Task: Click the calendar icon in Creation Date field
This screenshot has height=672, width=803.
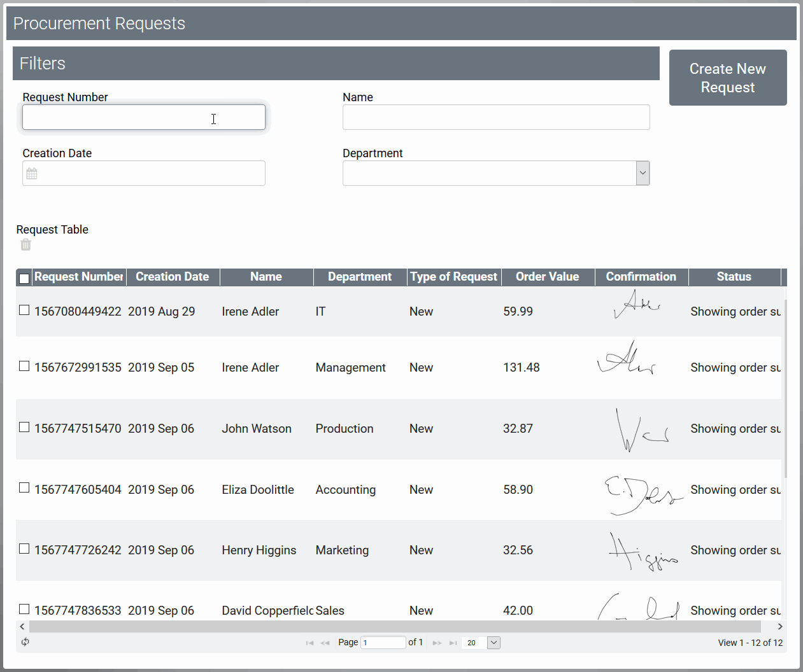Action: tap(32, 174)
